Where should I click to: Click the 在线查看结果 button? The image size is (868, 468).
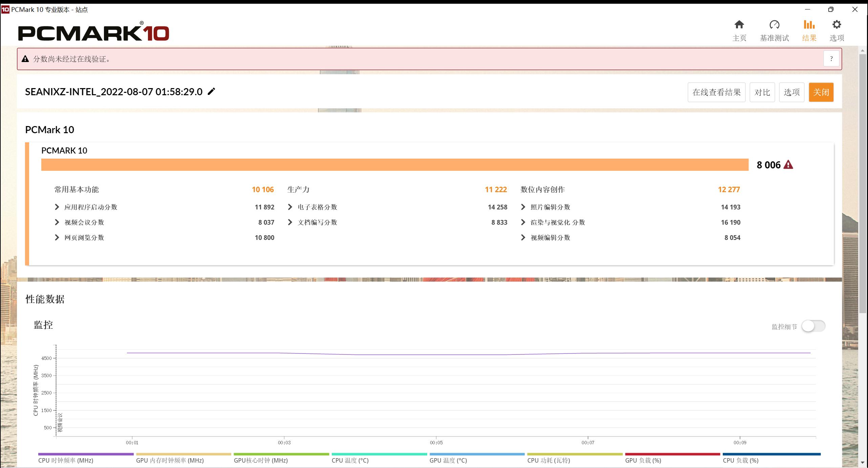[716, 92]
